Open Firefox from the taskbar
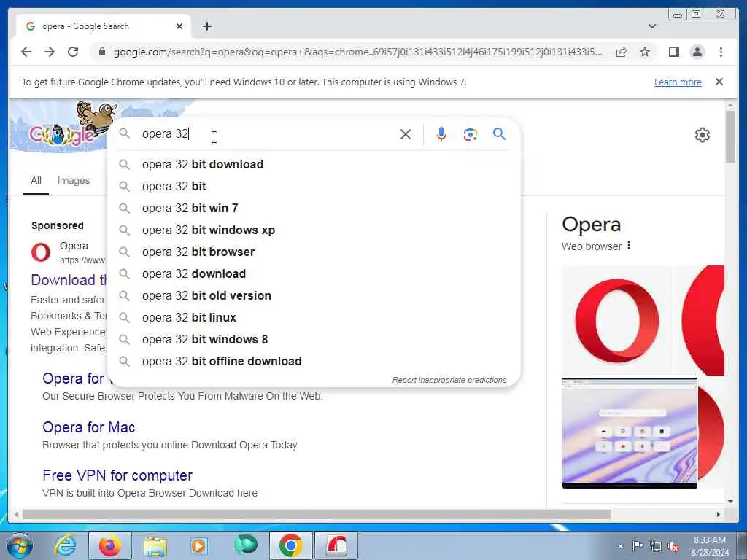 click(110, 545)
